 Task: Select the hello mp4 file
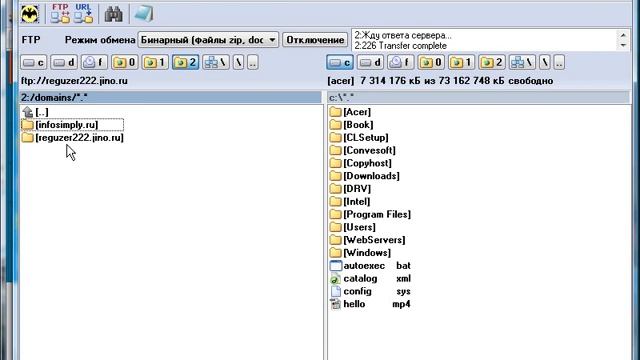coord(370,304)
